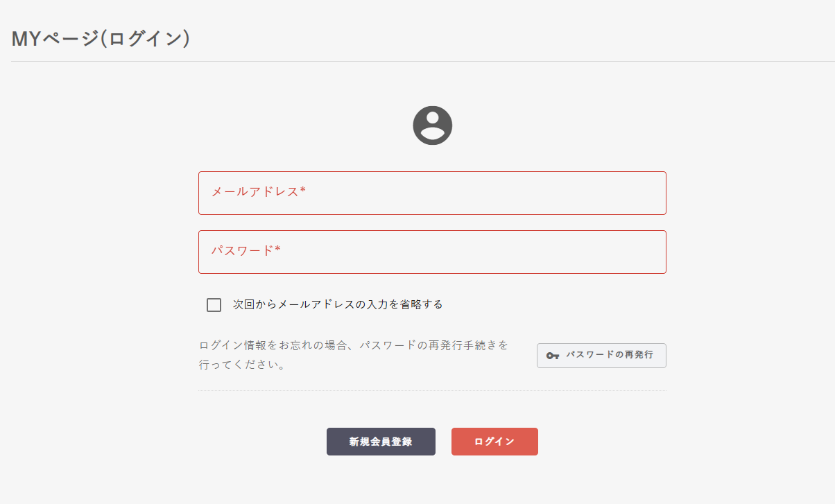835x504 pixels.
Task: Click the メールアドレス placeholder label text
Action: 255,192
